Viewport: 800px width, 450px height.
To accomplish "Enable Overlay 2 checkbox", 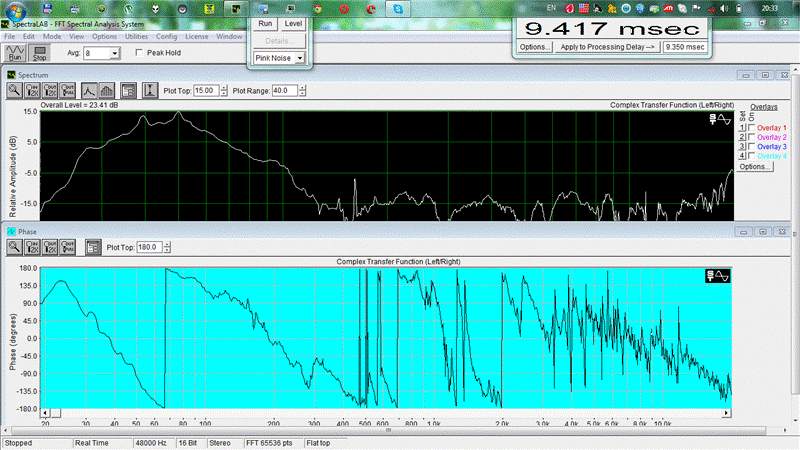I will tap(751, 137).
